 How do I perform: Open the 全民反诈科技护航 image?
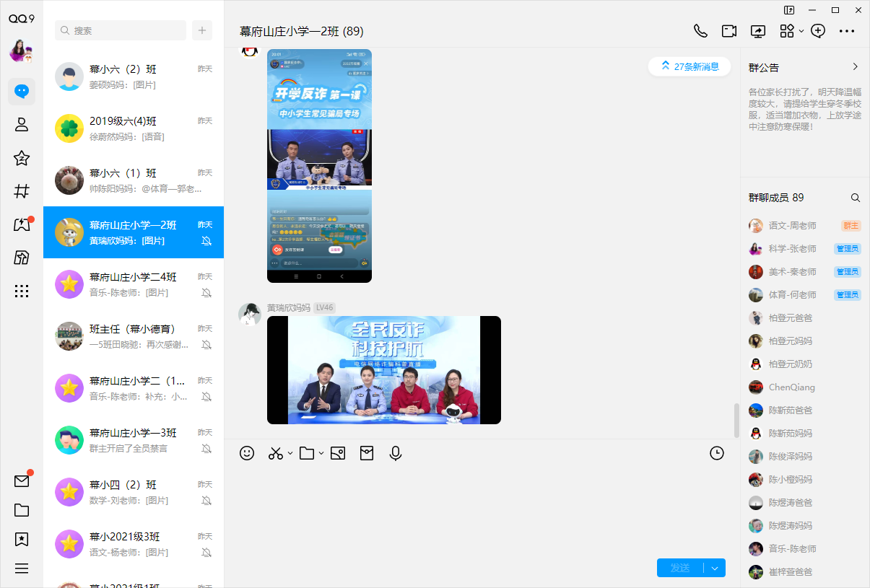384,370
